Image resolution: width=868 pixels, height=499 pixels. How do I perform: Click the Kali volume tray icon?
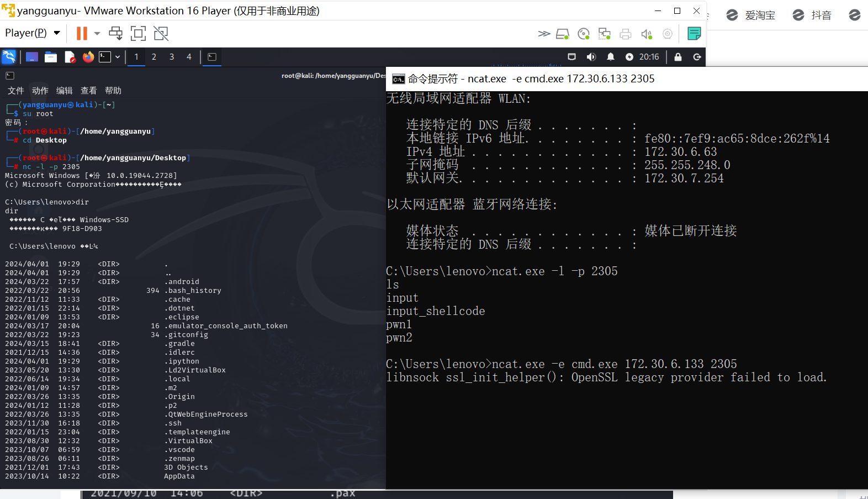tap(591, 57)
